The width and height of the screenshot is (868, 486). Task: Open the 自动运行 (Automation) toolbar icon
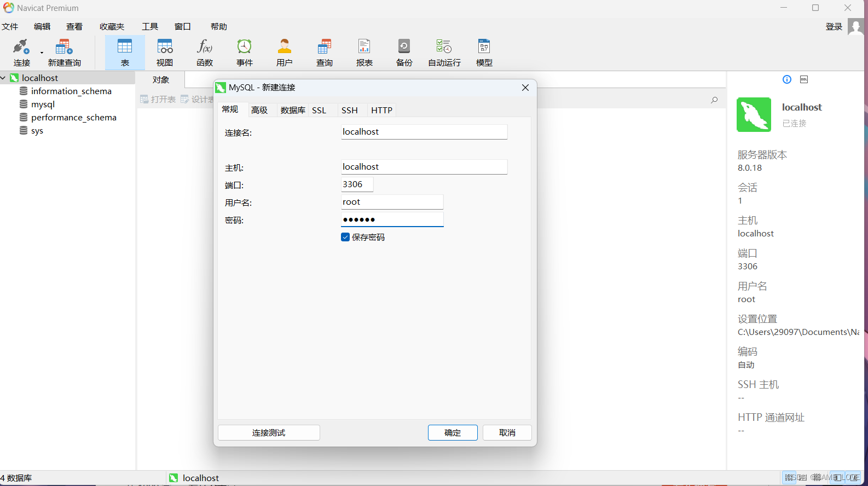444,53
